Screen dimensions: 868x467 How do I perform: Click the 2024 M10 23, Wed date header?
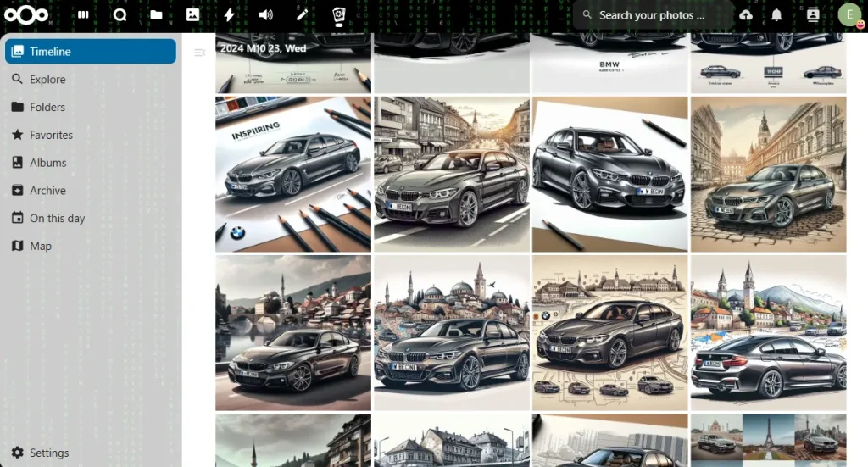pos(263,48)
